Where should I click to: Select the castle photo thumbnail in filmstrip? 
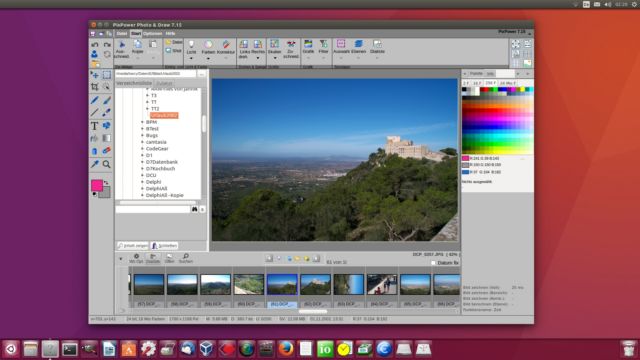point(315,284)
